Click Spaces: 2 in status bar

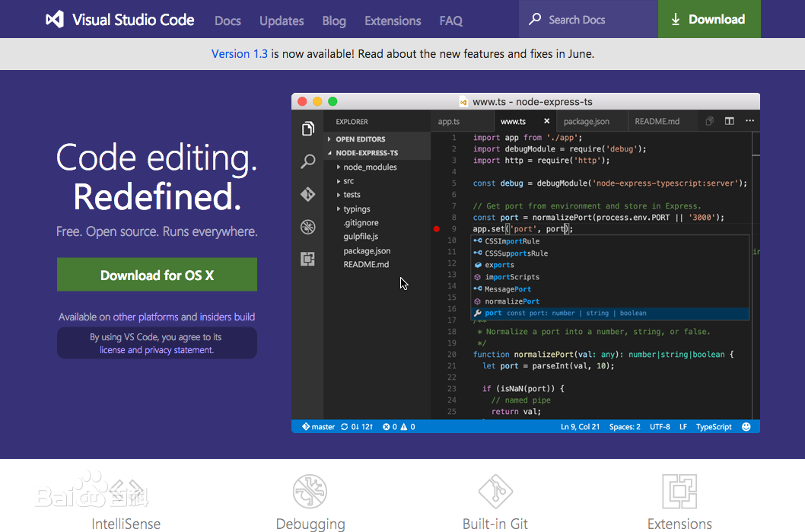pyautogui.click(x=625, y=427)
